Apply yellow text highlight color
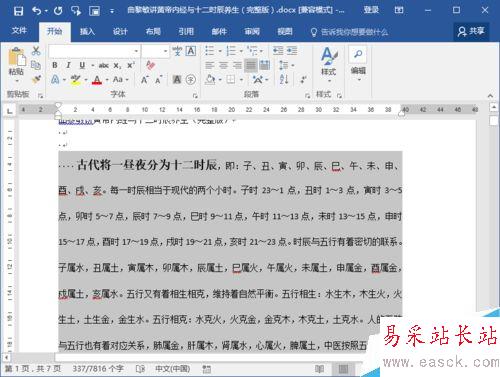Viewport: 500px width, 377px height. (x=75, y=80)
